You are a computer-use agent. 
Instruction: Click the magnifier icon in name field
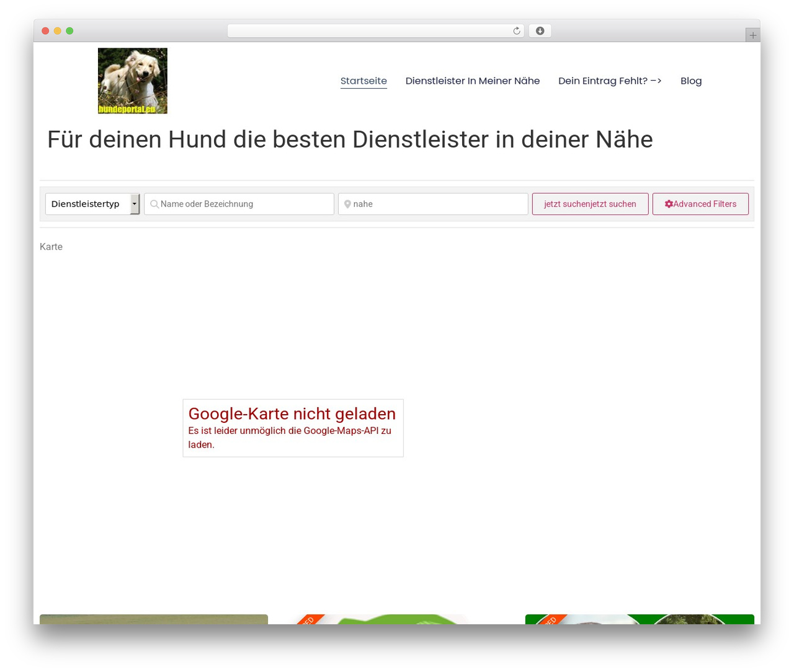(x=154, y=204)
